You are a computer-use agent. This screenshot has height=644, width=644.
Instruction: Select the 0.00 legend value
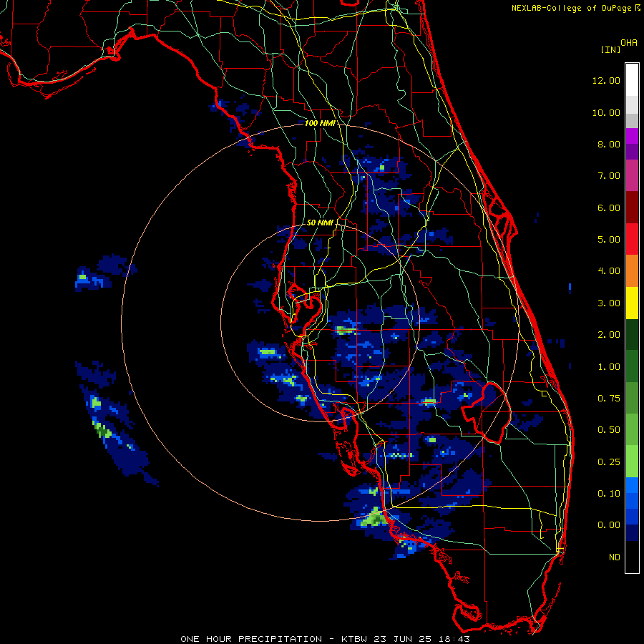[609, 525]
